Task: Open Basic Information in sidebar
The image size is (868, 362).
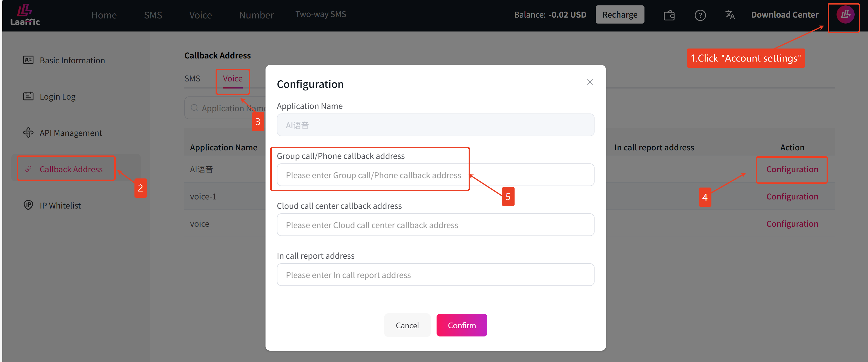Action: [72, 60]
